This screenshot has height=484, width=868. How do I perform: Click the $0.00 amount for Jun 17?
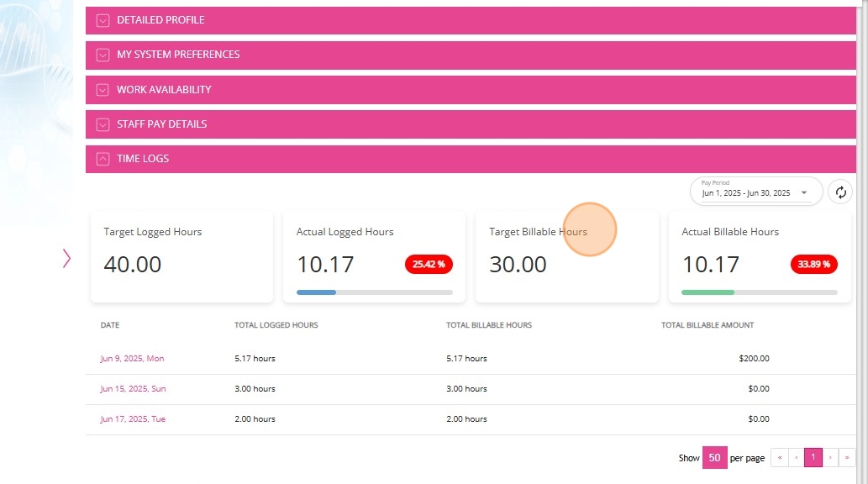click(x=759, y=419)
